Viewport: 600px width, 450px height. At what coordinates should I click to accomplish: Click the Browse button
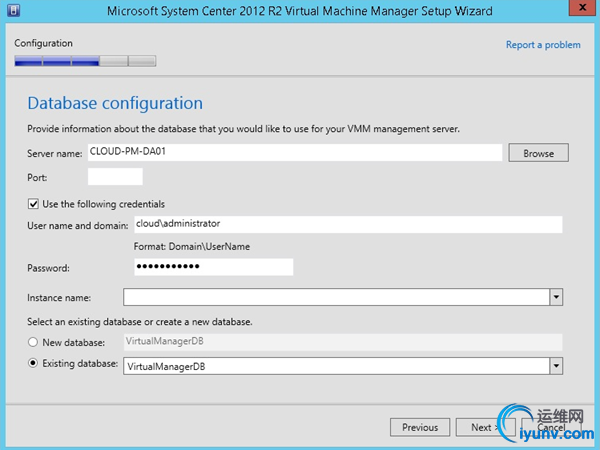(538, 153)
